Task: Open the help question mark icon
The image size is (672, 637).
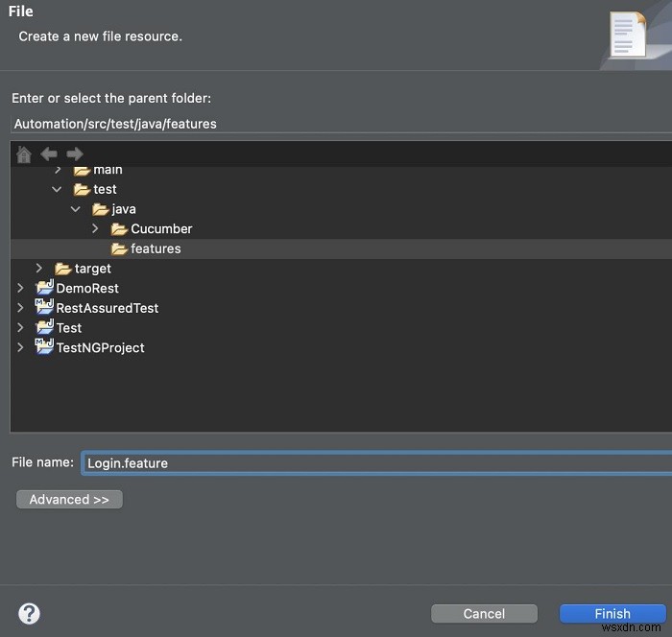Action: coord(29,614)
